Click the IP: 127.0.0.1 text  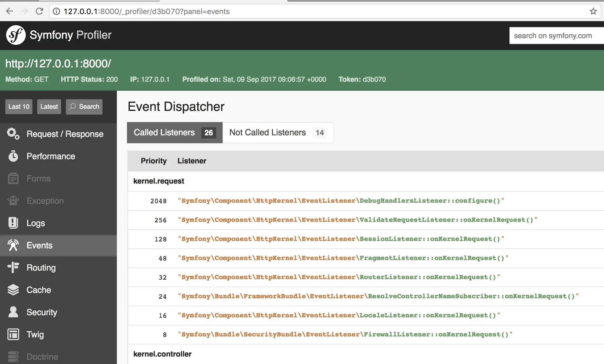pos(150,79)
